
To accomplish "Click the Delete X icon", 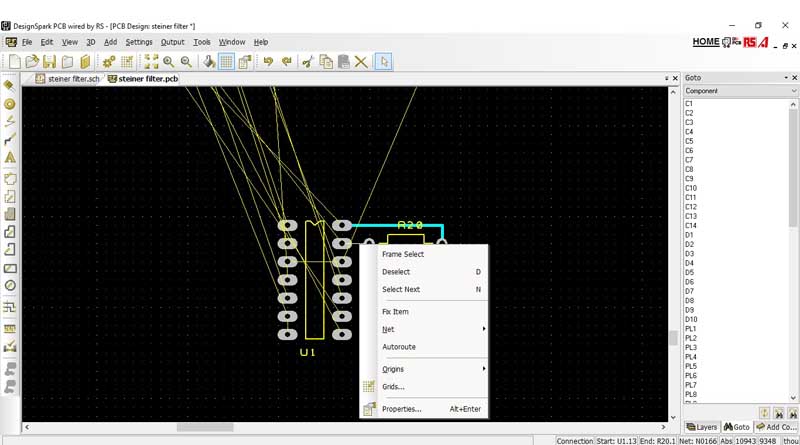I will [361, 62].
